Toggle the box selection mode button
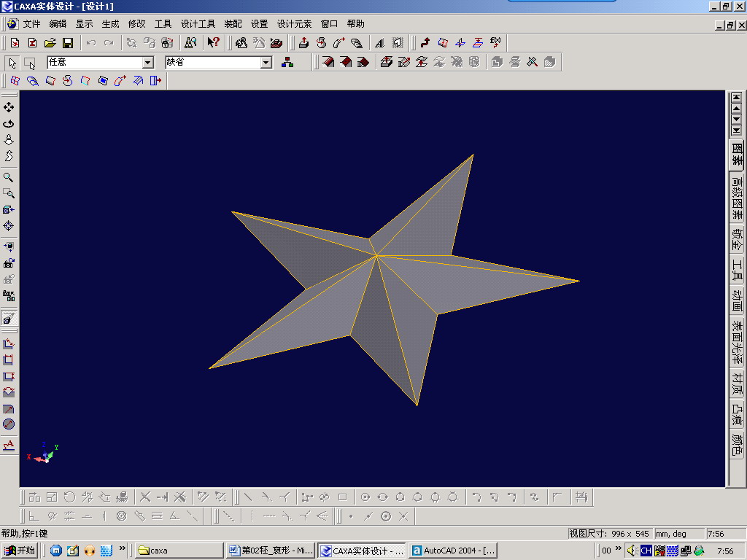Viewport: 747px width, 560px height. pos(30,63)
